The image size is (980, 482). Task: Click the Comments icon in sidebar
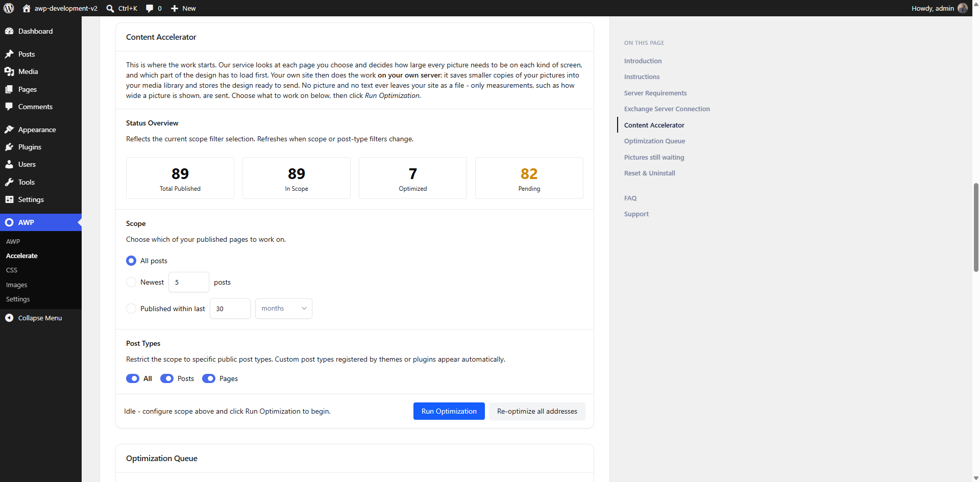click(9, 107)
